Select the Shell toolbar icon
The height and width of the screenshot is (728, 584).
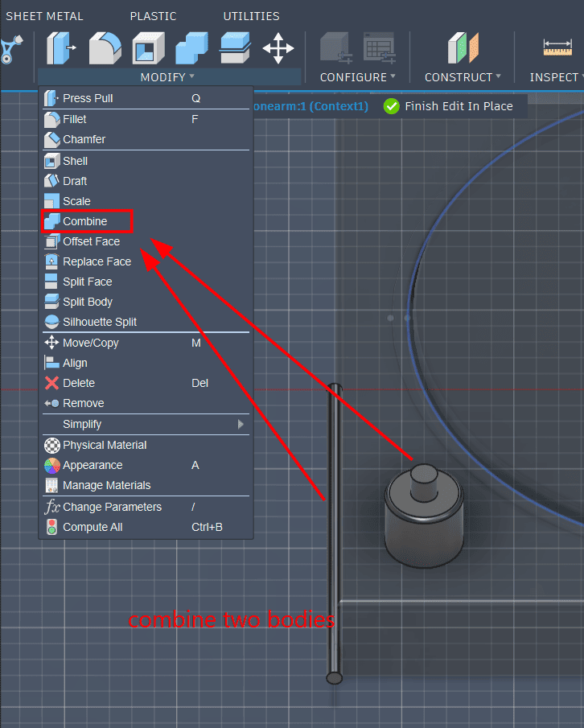coord(148,47)
